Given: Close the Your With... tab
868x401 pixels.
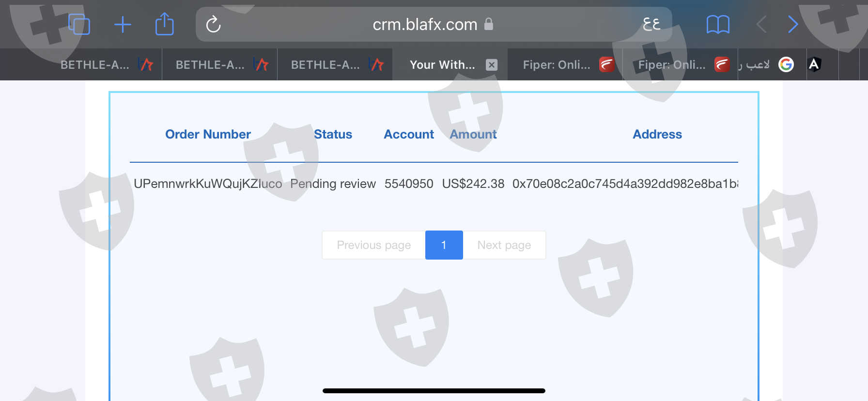Looking at the screenshot, I should click(492, 65).
